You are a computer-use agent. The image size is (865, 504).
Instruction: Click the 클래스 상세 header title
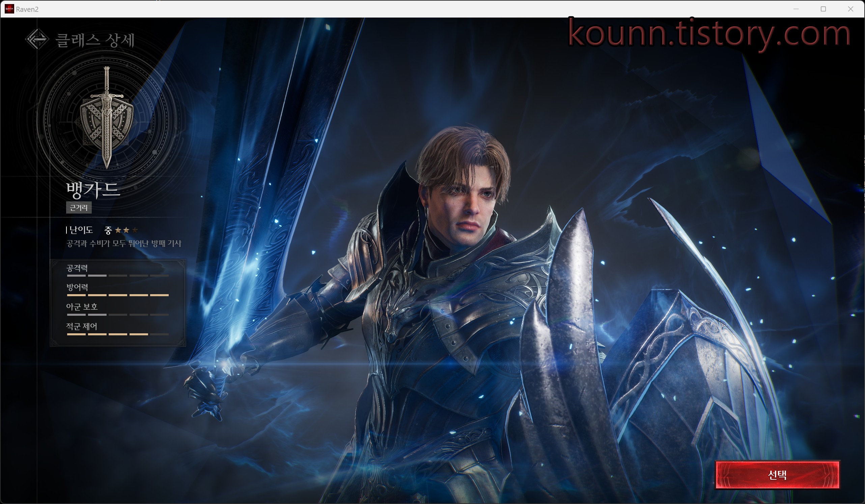95,40
